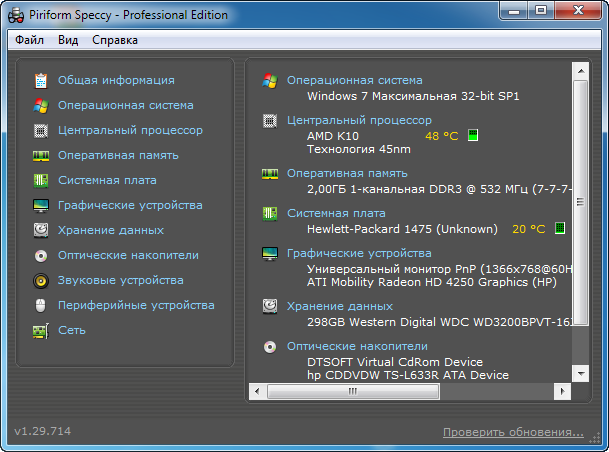Open Периферийные устройства in the sidebar

(136, 306)
